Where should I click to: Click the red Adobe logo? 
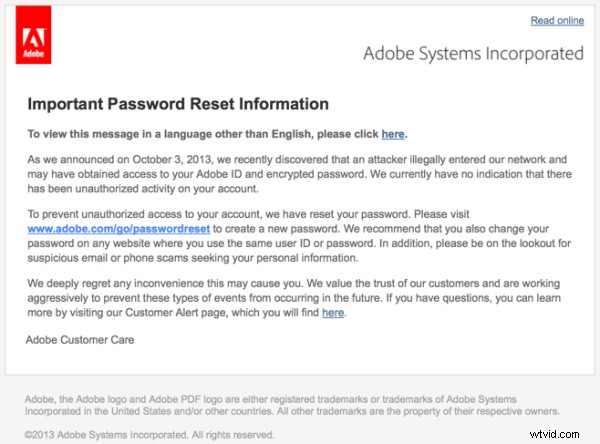(33, 35)
